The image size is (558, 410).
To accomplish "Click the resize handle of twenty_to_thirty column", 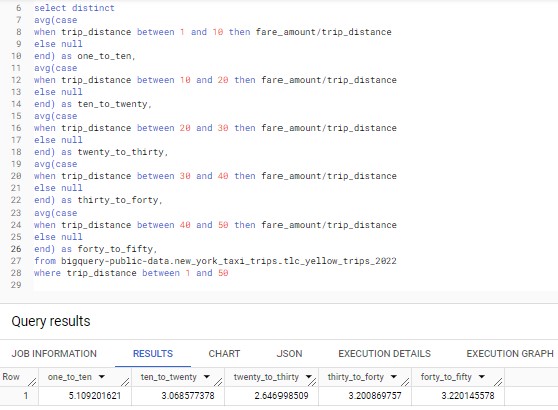I will point(312,382).
